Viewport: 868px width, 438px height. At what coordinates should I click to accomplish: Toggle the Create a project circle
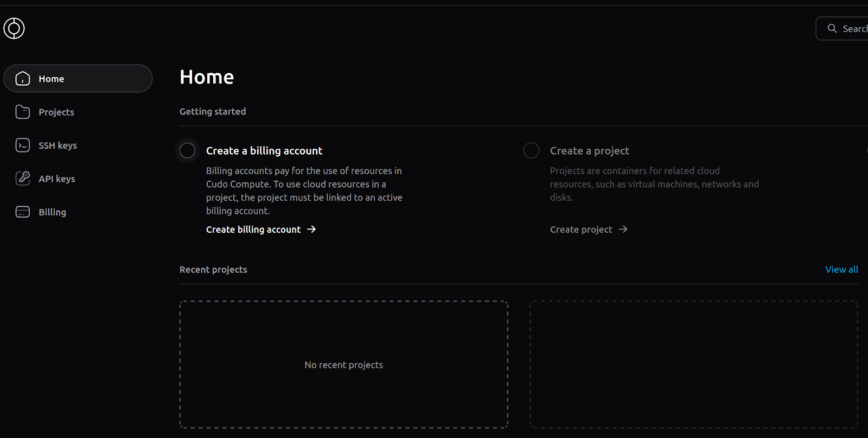point(531,150)
